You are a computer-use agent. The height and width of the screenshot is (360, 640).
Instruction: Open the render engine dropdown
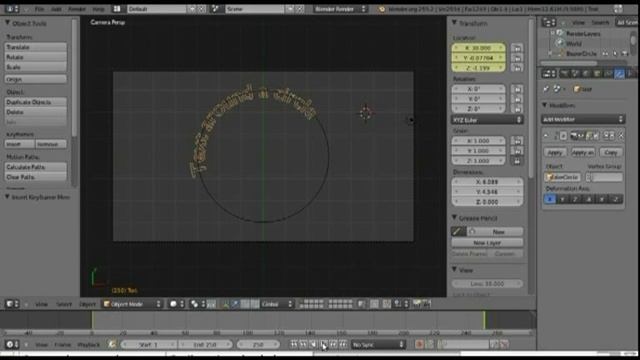pos(340,9)
